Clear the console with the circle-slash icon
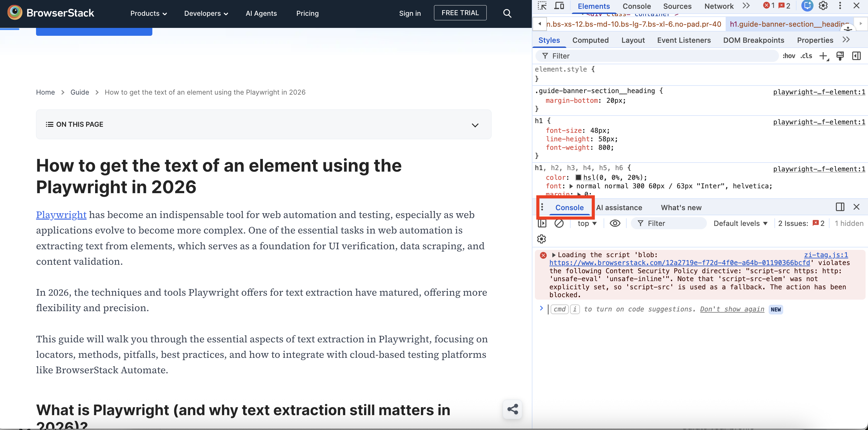 pyautogui.click(x=559, y=223)
